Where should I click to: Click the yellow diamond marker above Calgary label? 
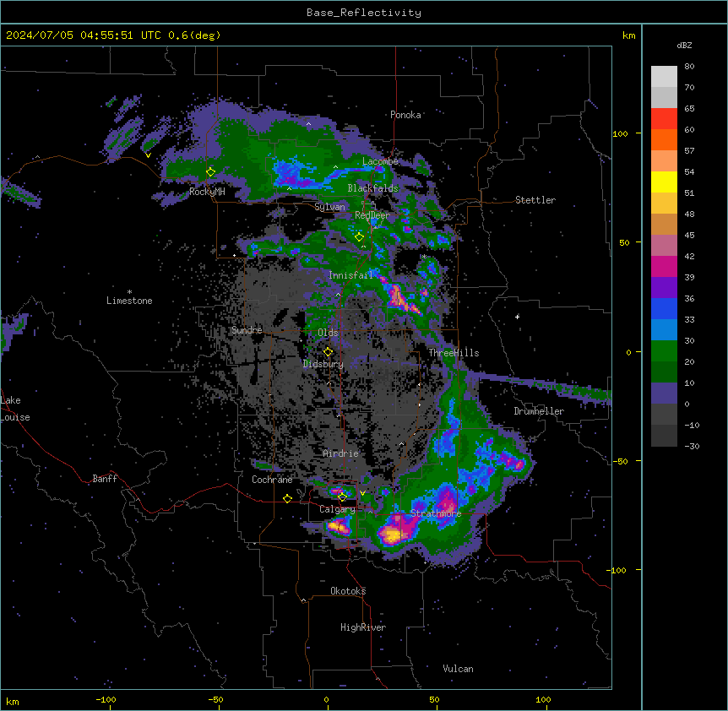(342, 497)
